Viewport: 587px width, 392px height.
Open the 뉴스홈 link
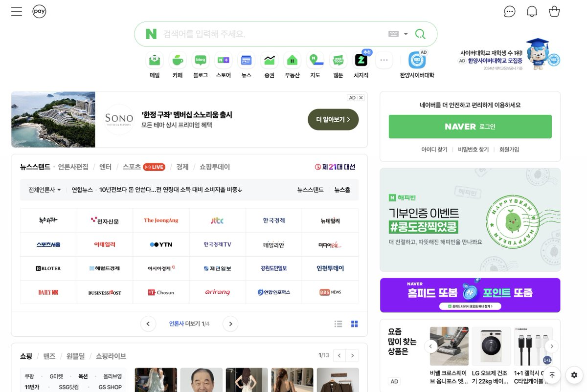[x=342, y=190]
